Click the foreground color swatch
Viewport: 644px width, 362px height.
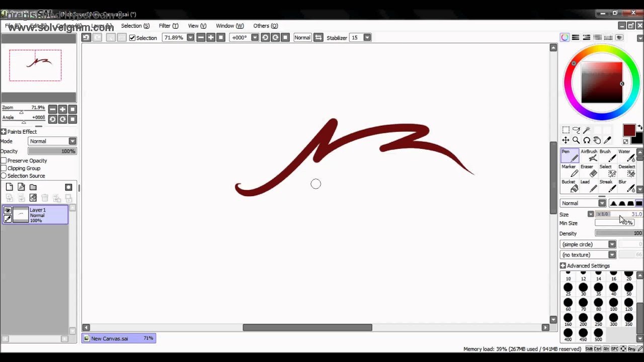628,130
